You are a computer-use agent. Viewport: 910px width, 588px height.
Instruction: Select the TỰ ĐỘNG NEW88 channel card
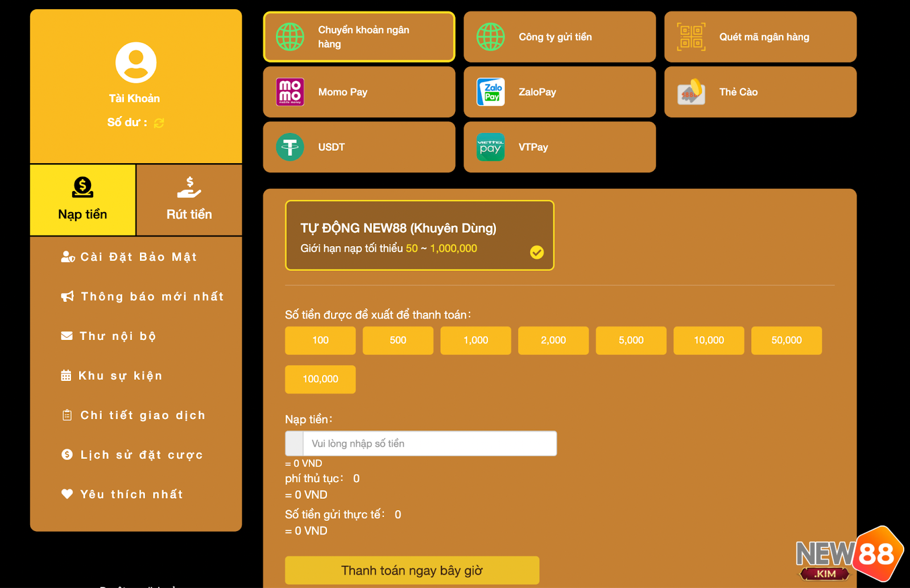(420, 235)
